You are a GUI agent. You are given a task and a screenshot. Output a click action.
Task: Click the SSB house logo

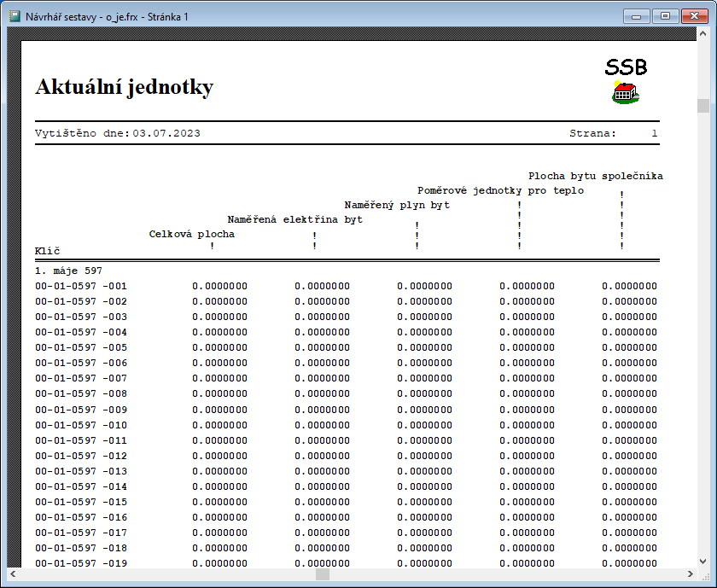pyautogui.click(x=626, y=92)
